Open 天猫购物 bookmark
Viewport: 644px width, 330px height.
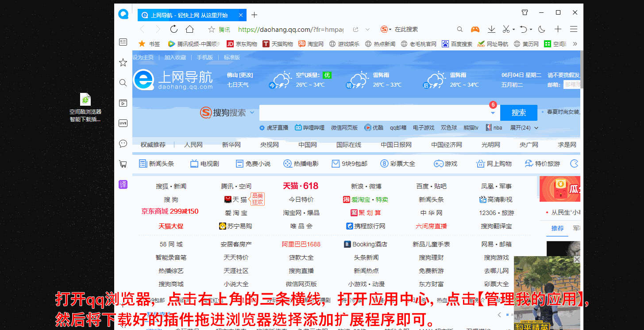(x=278, y=44)
